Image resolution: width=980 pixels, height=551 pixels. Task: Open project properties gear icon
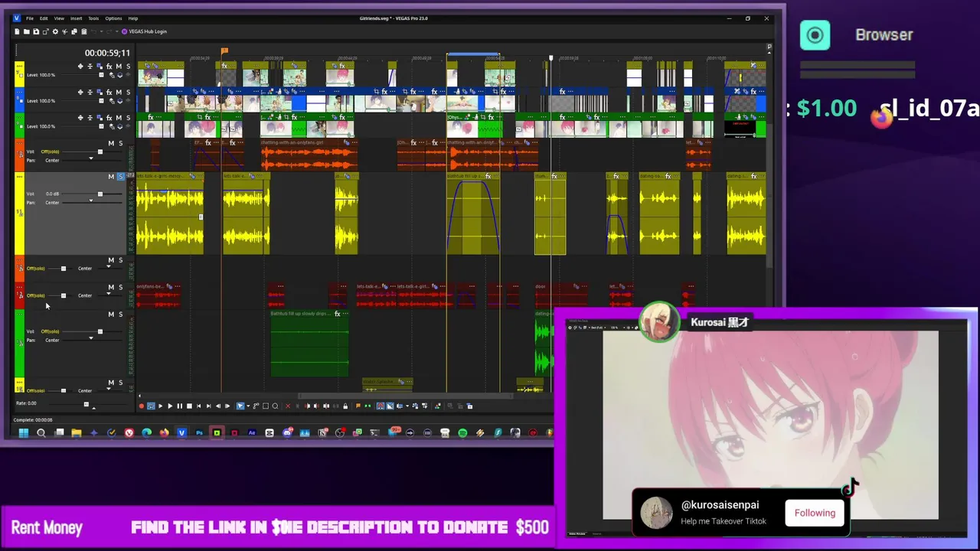[55, 31]
